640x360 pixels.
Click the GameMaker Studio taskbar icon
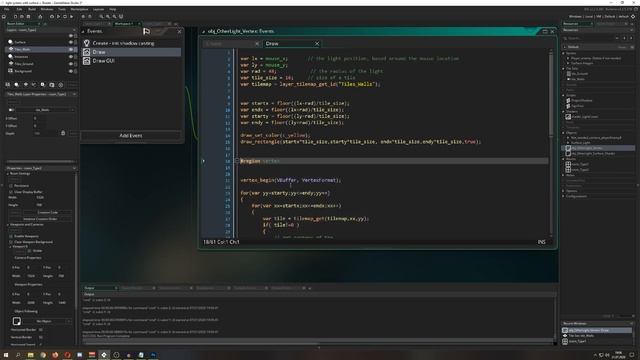pos(104,355)
